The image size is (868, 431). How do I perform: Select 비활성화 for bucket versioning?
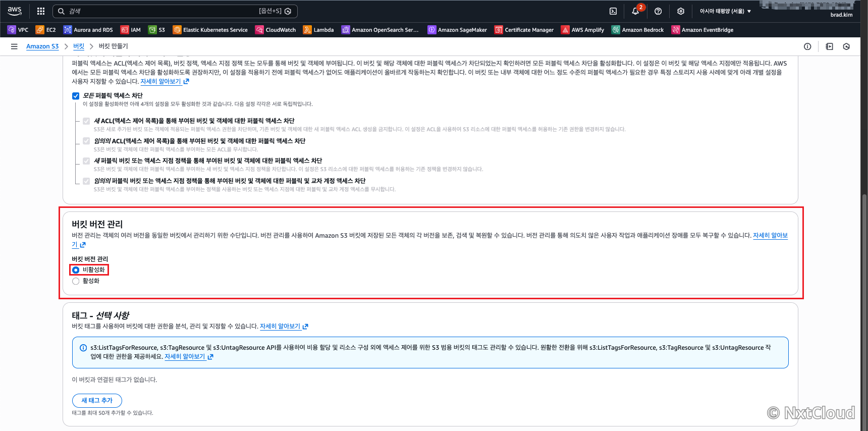[x=76, y=270]
